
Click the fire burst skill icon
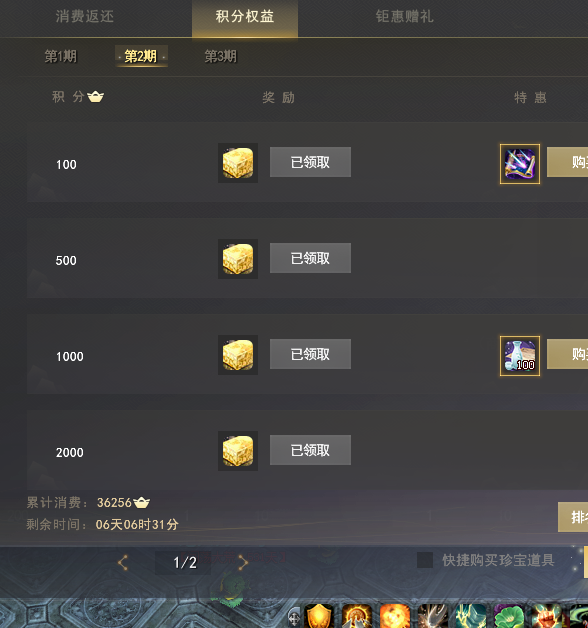pyautogui.click(x=395, y=616)
